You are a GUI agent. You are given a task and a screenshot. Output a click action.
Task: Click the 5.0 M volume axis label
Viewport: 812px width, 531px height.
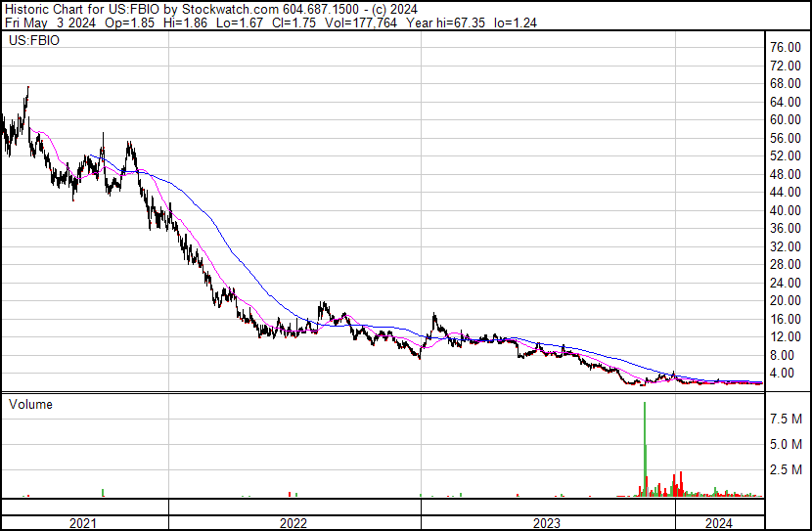coord(787,444)
